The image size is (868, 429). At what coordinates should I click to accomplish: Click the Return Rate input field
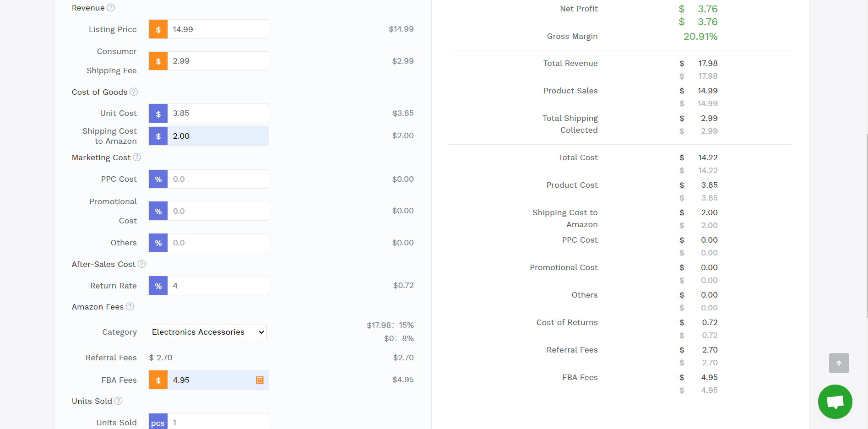[218, 286]
